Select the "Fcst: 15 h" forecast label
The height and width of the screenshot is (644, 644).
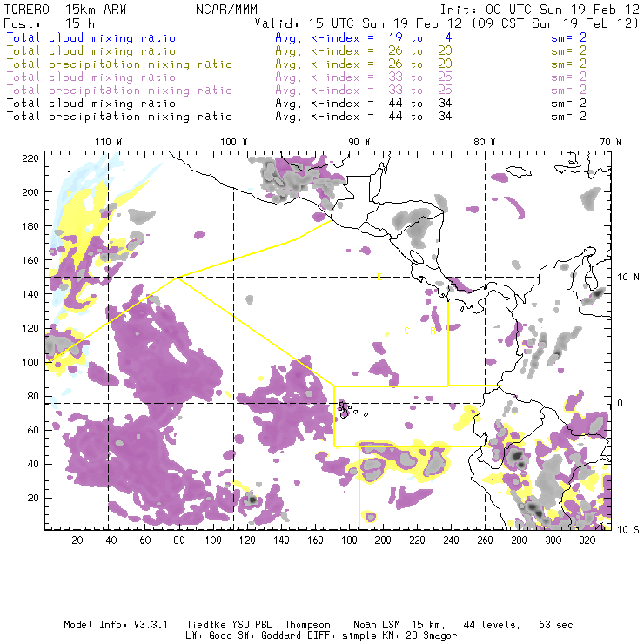(x=49, y=23)
